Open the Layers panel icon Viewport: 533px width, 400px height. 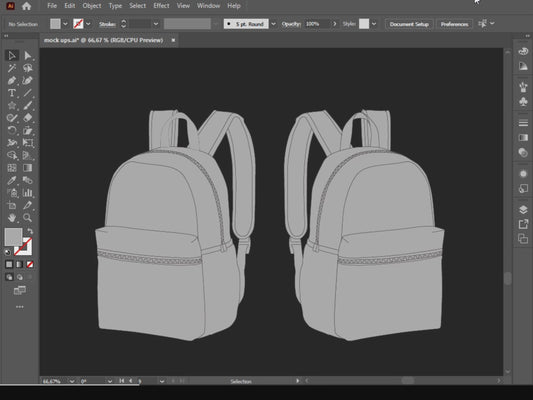523,209
